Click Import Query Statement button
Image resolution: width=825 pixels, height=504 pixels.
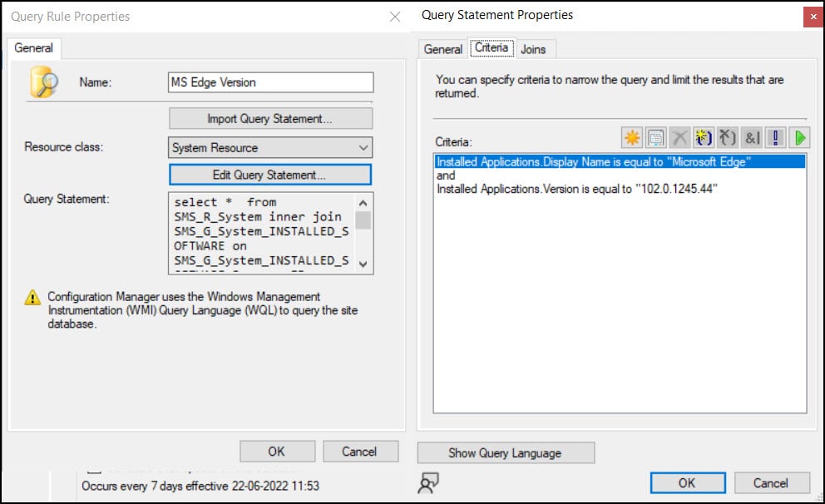click(270, 118)
